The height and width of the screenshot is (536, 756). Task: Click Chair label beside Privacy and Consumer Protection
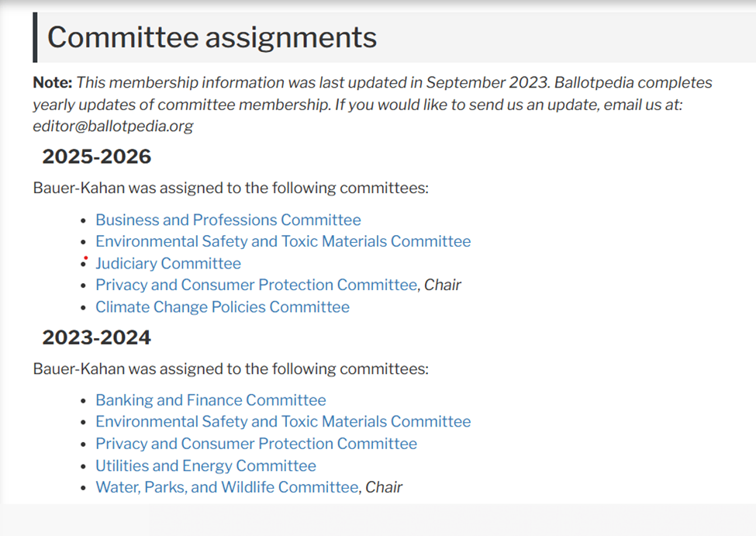(x=443, y=285)
